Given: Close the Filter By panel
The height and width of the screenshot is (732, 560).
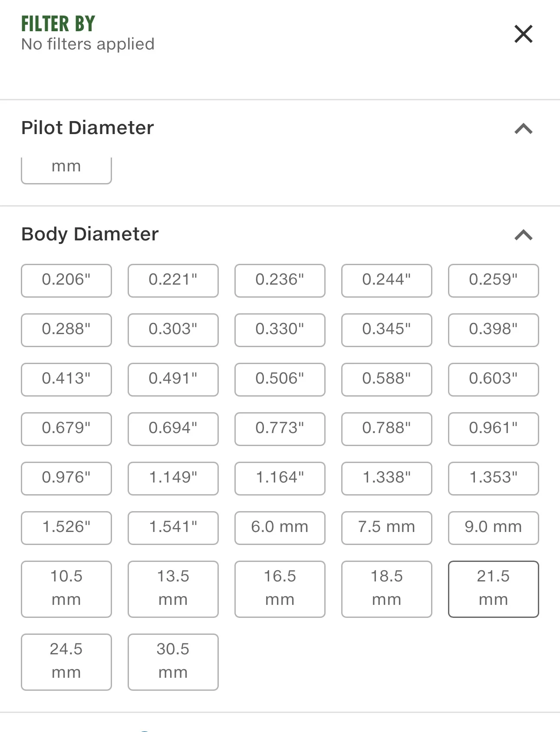Looking at the screenshot, I should click(523, 34).
